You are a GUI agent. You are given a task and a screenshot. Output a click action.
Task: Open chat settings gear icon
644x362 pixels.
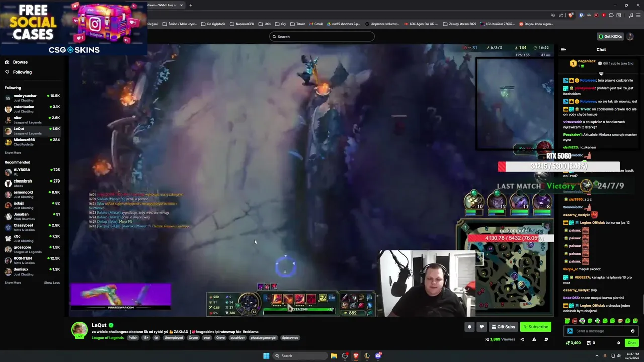click(619, 343)
